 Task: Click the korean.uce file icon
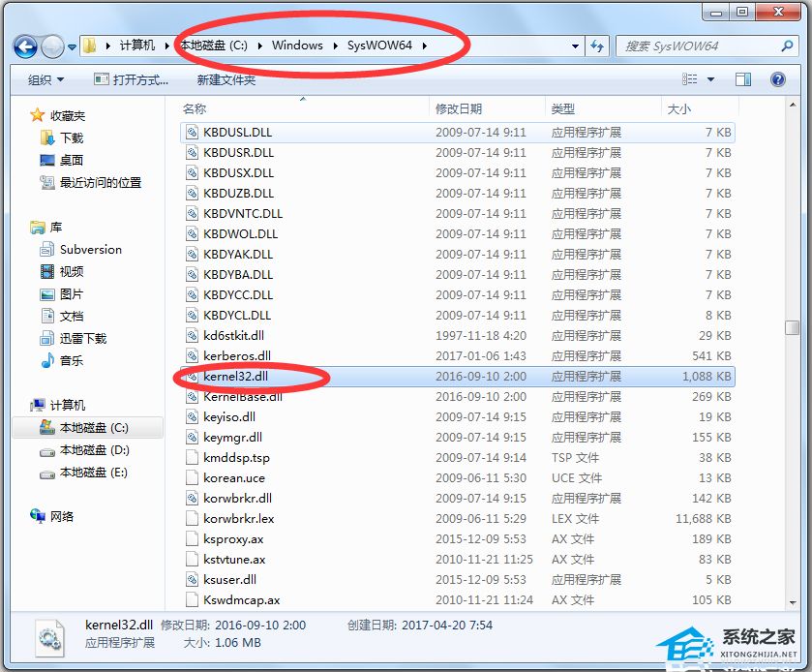(x=193, y=477)
